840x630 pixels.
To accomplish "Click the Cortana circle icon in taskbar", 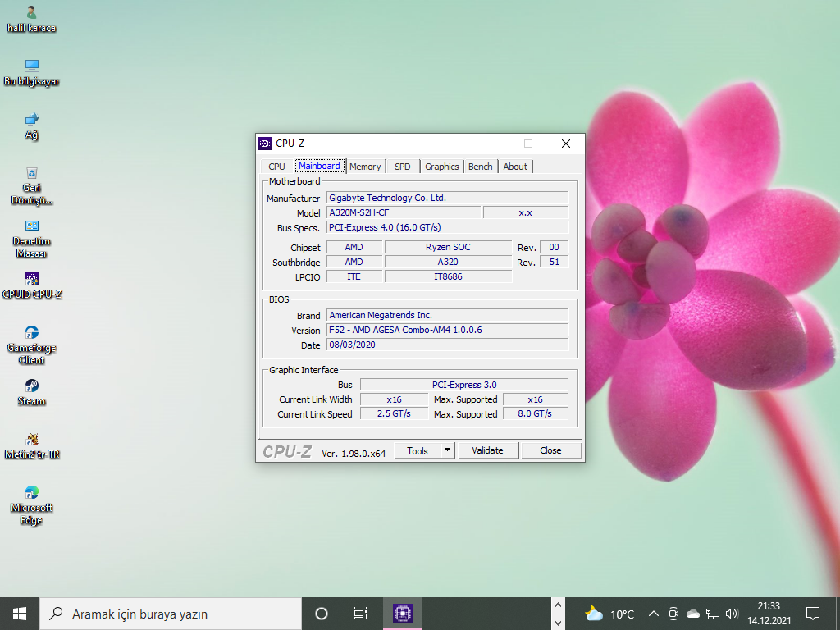I will (322, 614).
